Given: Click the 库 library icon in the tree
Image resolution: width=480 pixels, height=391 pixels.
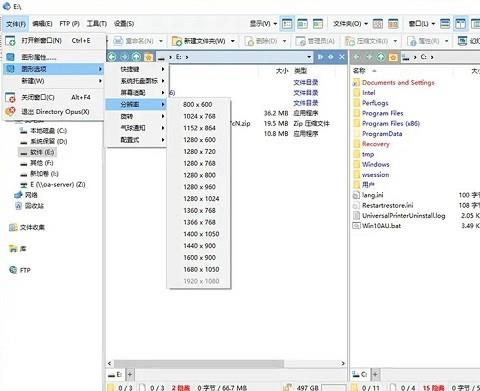Looking at the screenshot, I should (13, 248).
